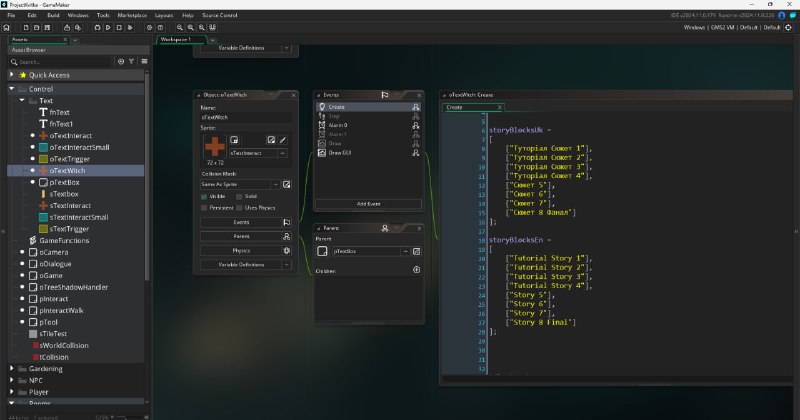Click the Events button in Object editor
The image size is (800, 420).
click(241, 222)
